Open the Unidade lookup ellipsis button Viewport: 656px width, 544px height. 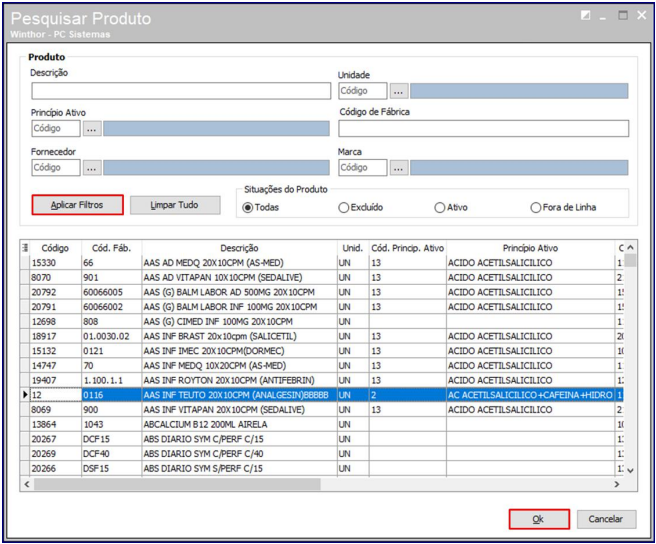[x=399, y=91]
